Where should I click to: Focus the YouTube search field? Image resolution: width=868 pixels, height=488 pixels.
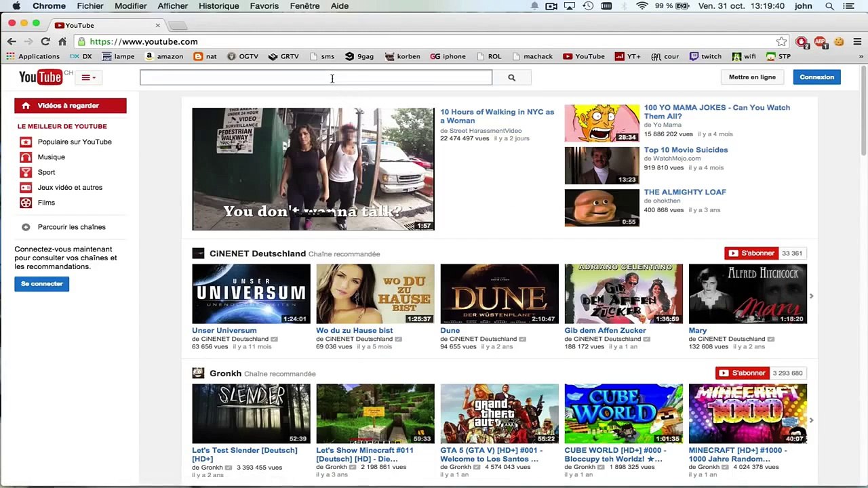pos(316,77)
